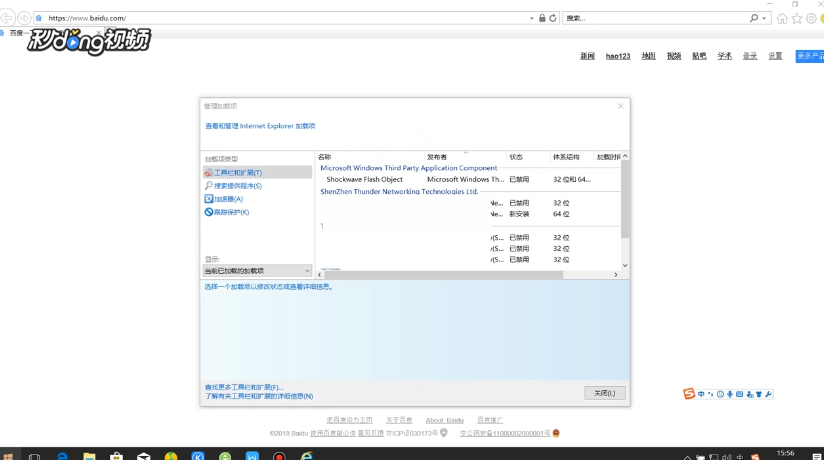Go to IE home page icon
Image resolution: width=824 pixels, height=460 pixels.
tap(782, 18)
